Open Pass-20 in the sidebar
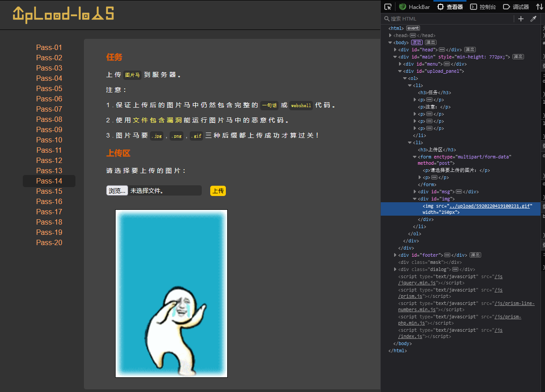 pyautogui.click(x=49, y=242)
